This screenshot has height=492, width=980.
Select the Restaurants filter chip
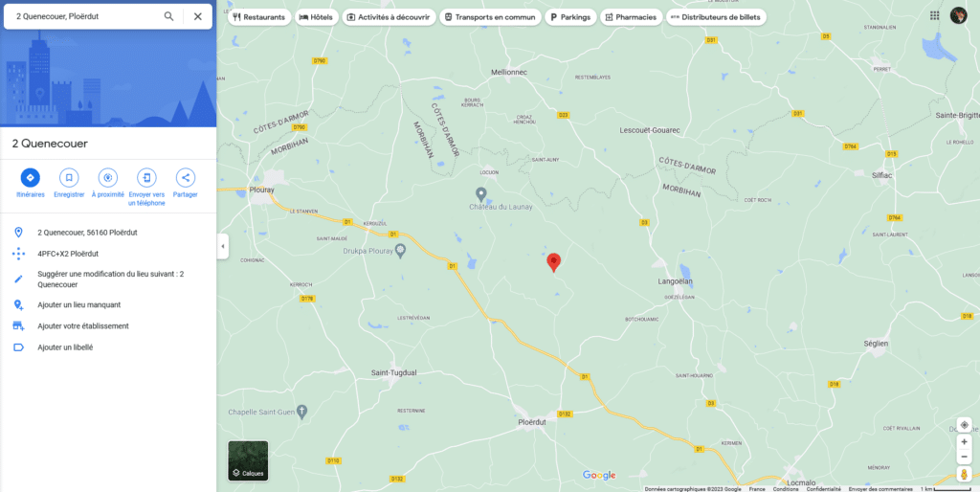[258, 17]
